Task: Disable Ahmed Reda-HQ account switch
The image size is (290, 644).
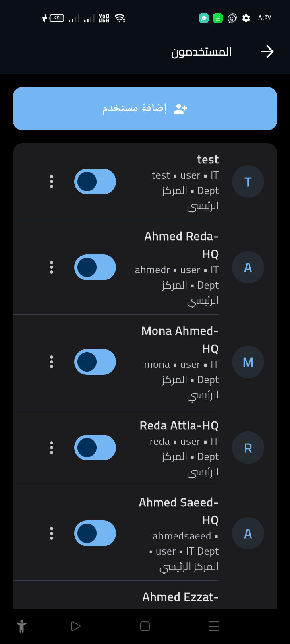Action: pos(95,267)
